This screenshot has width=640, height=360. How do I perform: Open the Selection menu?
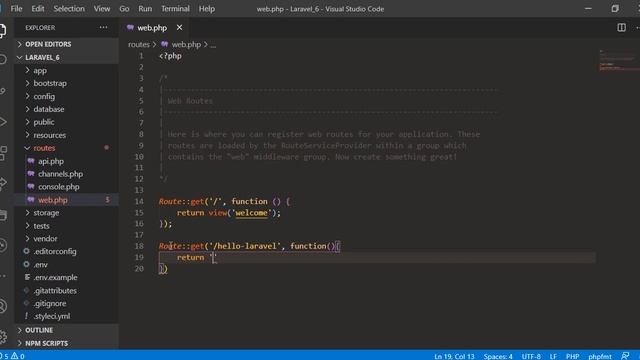[x=69, y=9]
